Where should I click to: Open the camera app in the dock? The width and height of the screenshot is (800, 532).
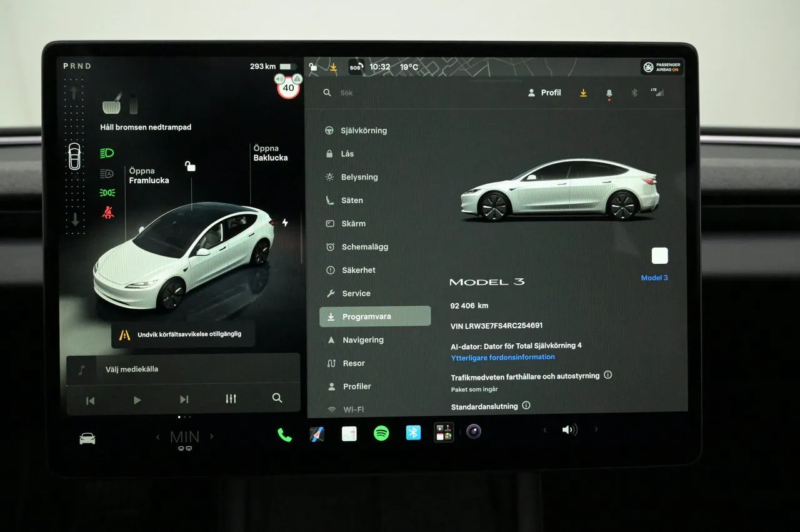474,431
